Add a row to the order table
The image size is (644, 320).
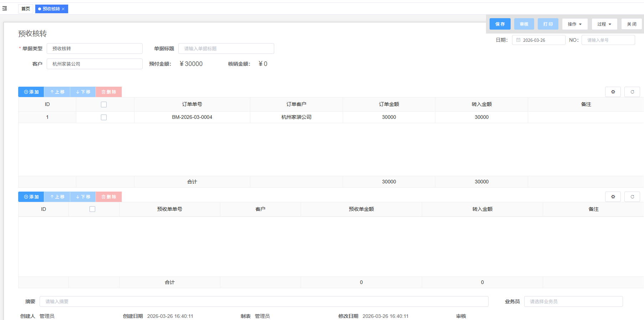pos(31,92)
